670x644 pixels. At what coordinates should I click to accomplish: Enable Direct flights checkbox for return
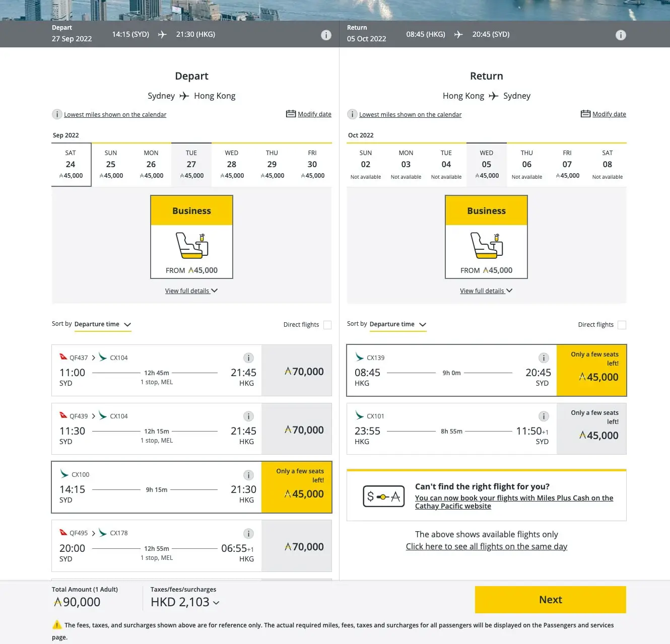click(622, 325)
